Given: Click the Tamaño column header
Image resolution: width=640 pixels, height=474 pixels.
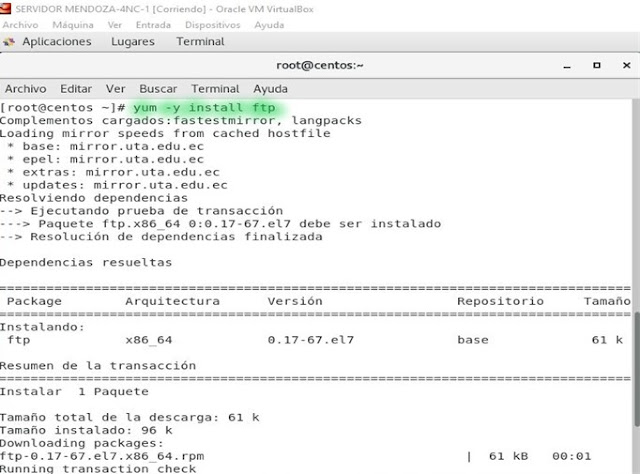Looking at the screenshot, I should (x=607, y=301).
